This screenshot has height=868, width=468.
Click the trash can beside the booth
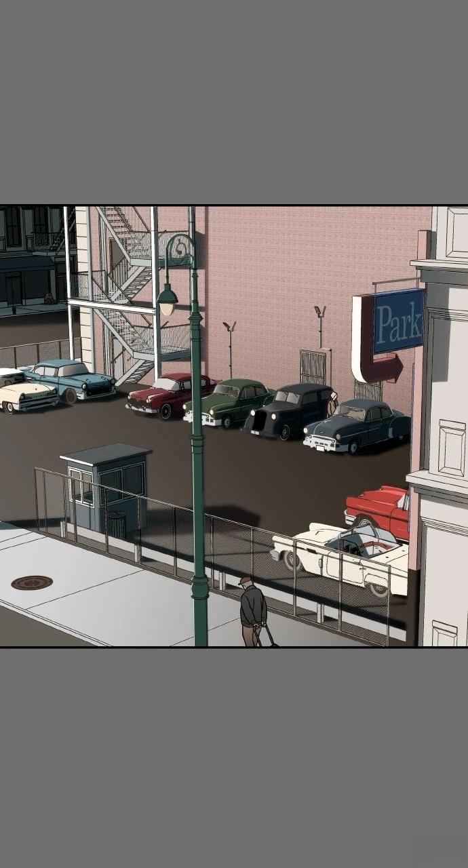[117, 524]
